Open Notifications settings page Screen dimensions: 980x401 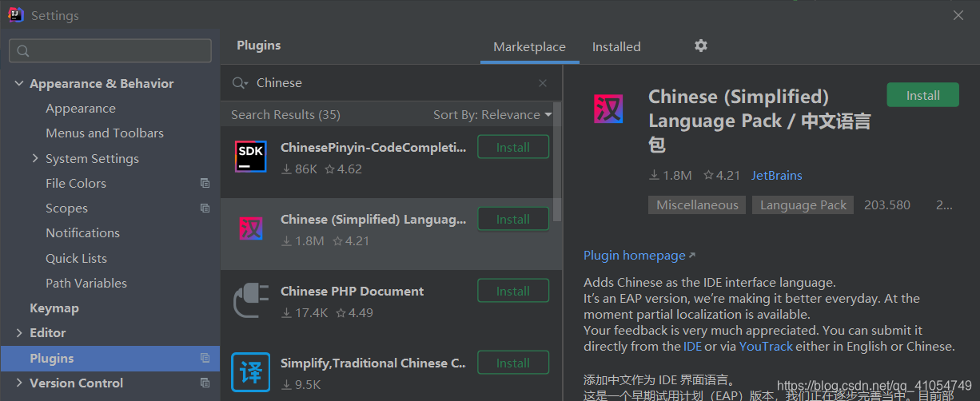pyautogui.click(x=82, y=232)
